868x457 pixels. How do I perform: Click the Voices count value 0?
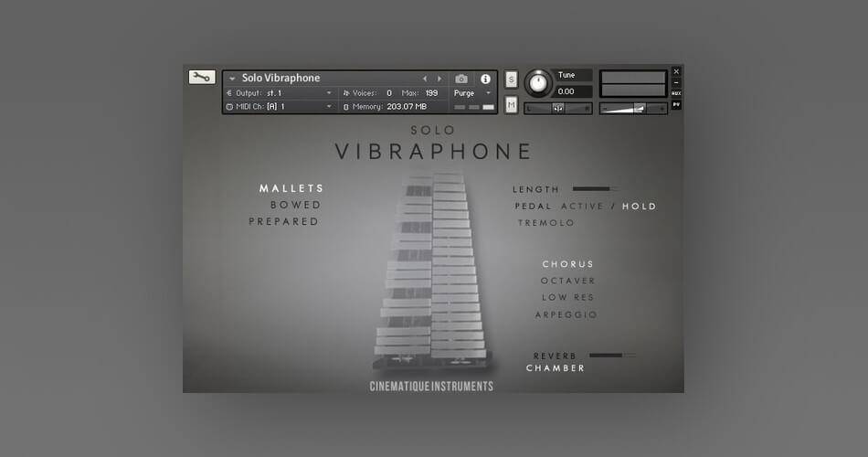pos(389,93)
